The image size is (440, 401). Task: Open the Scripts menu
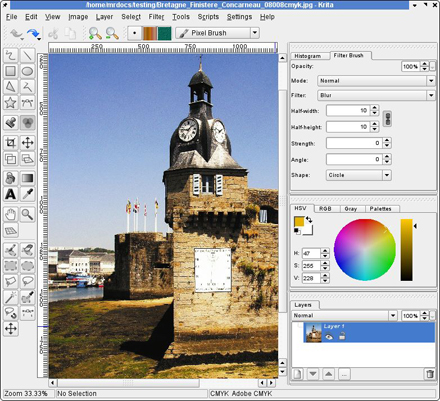coord(208,17)
